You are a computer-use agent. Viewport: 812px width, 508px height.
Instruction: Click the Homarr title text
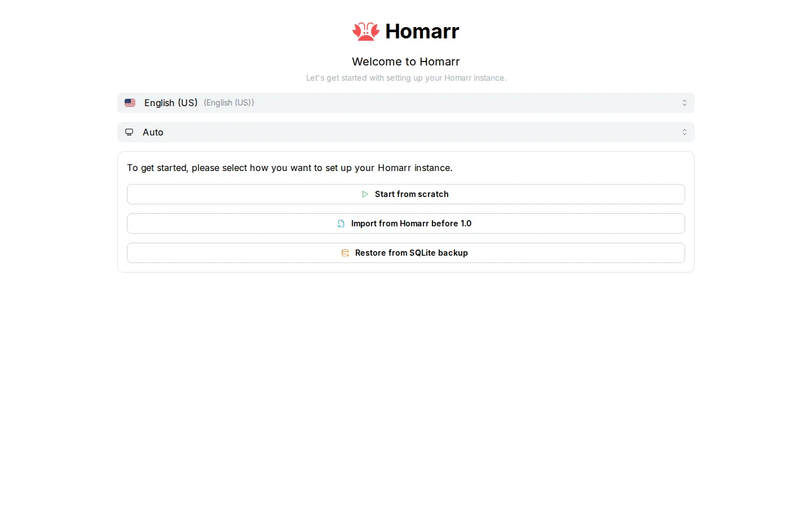[x=422, y=32]
